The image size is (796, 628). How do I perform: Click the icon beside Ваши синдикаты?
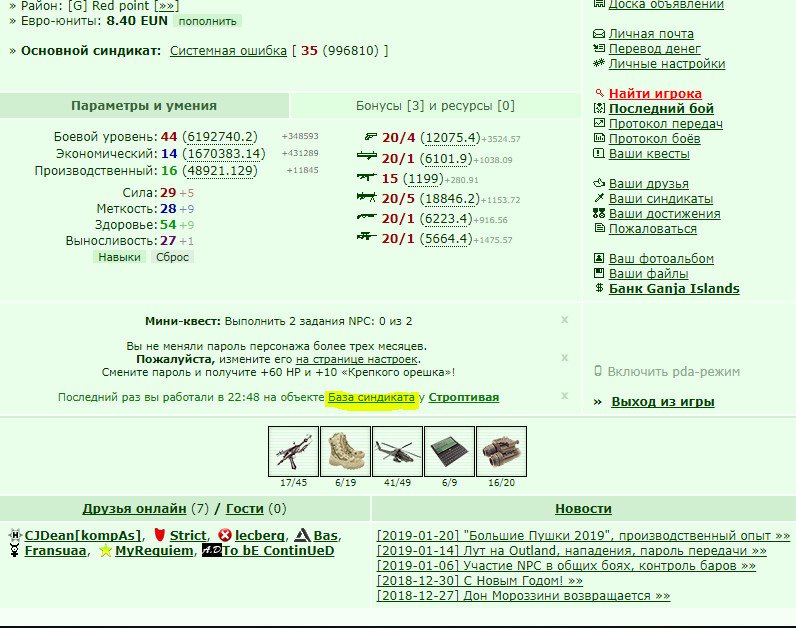point(599,198)
